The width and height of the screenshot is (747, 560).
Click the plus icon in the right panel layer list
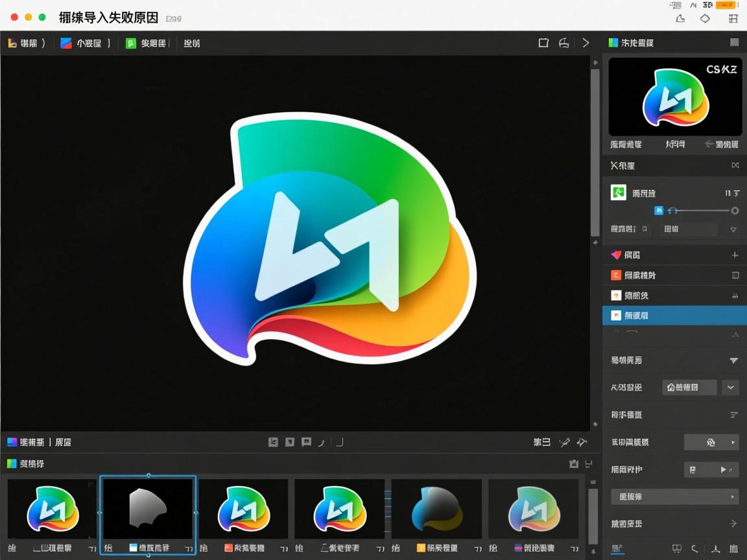[735, 255]
